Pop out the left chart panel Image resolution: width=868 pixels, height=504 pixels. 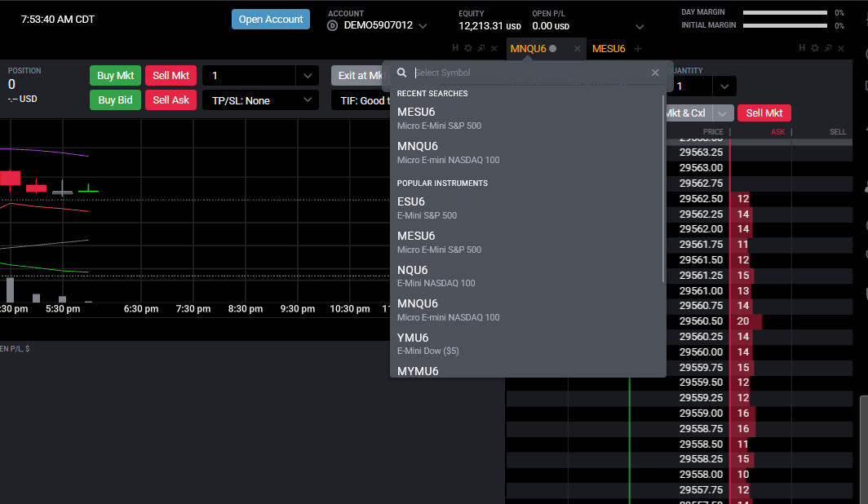(x=481, y=48)
